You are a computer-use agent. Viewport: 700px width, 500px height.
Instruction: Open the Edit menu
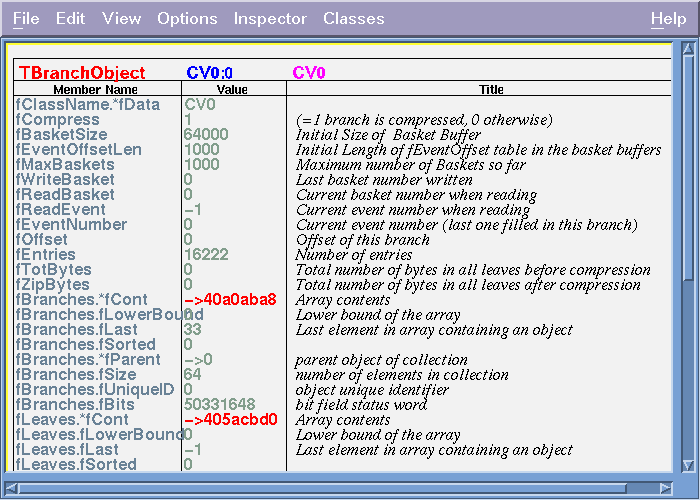tap(70, 18)
